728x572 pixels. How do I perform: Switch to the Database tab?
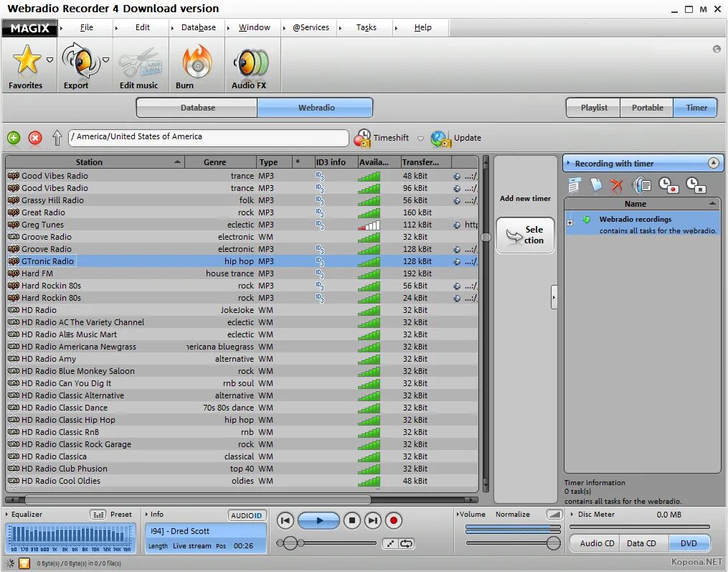coord(197,108)
